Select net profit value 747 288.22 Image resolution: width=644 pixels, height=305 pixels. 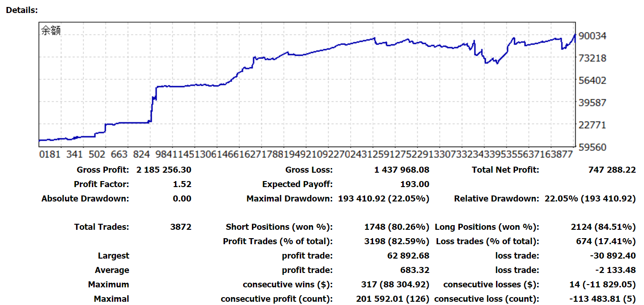coord(612,170)
